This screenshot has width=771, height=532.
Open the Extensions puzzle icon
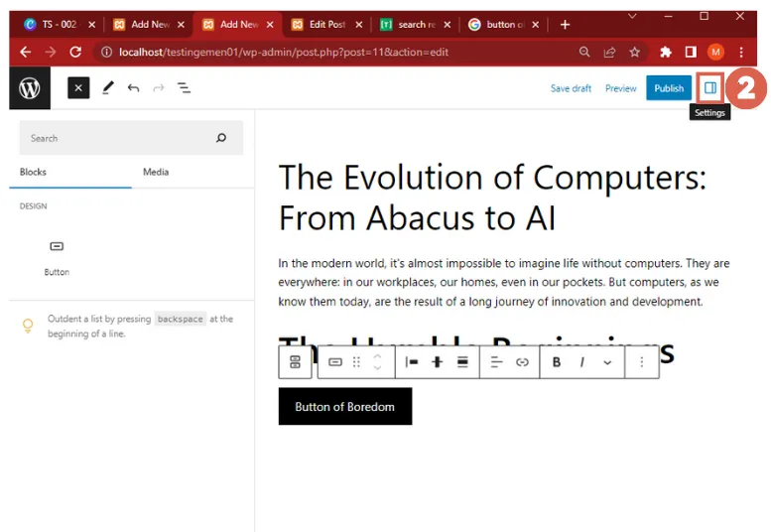tap(666, 52)
